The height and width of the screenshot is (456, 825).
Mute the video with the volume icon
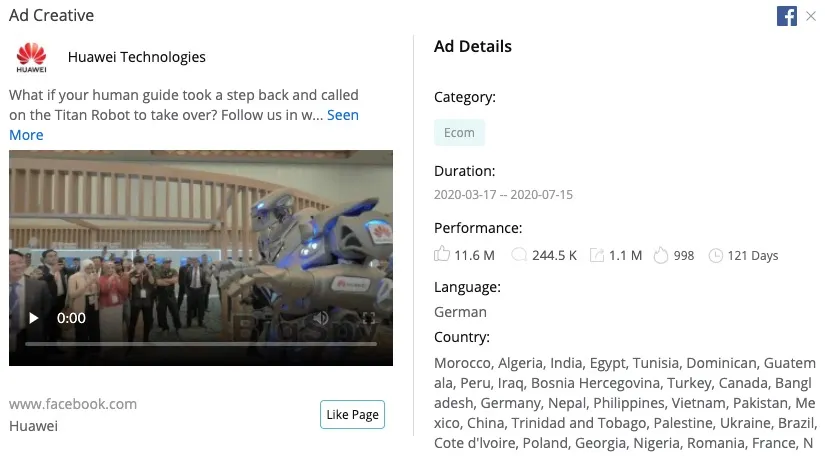(x=321, y=318)
